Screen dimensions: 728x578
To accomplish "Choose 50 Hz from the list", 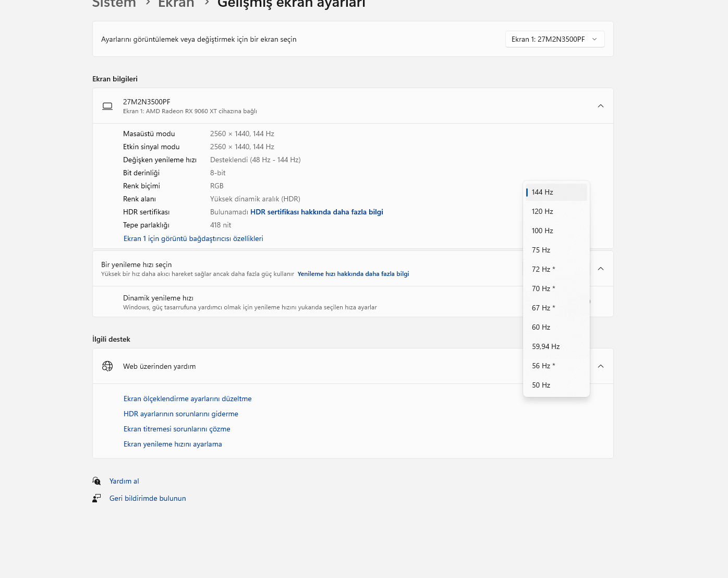I will click(x=556, y=385).
